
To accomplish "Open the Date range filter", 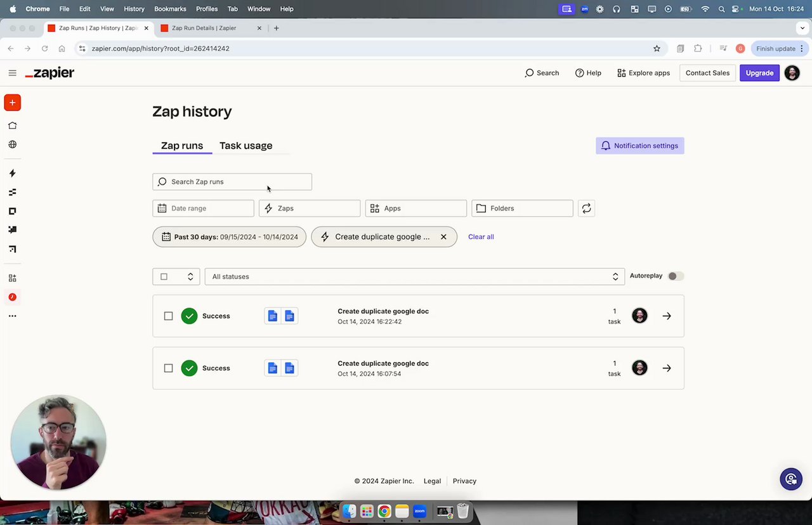I will pyautogui.click(x=203, y=208).
